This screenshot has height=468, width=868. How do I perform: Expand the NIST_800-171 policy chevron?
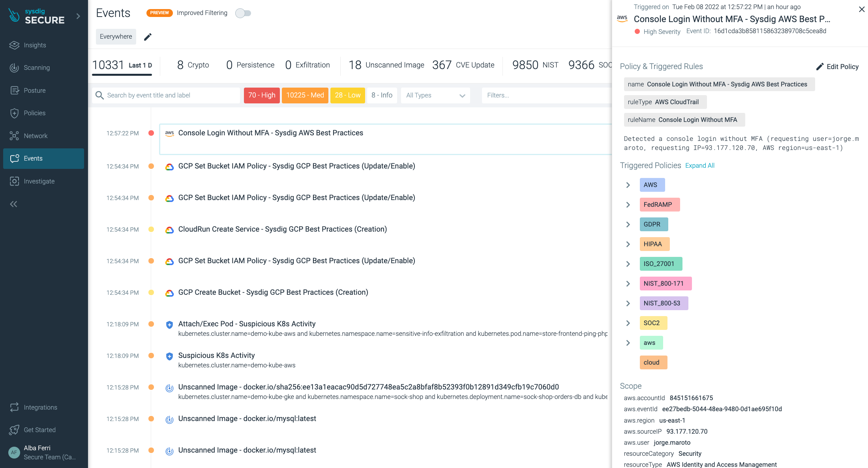pyautogui.click(x=628, y=284)
